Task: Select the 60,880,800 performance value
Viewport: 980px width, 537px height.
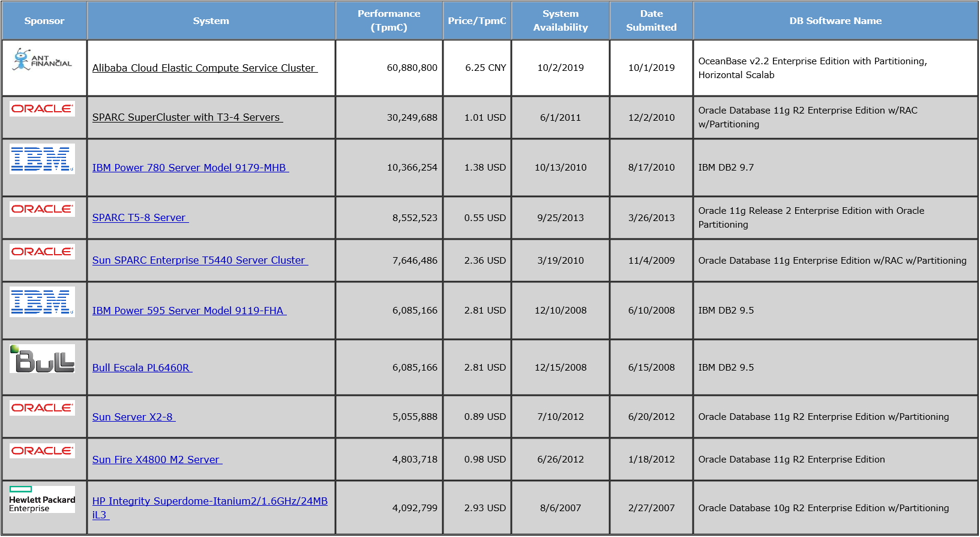Action: [412, 68]
